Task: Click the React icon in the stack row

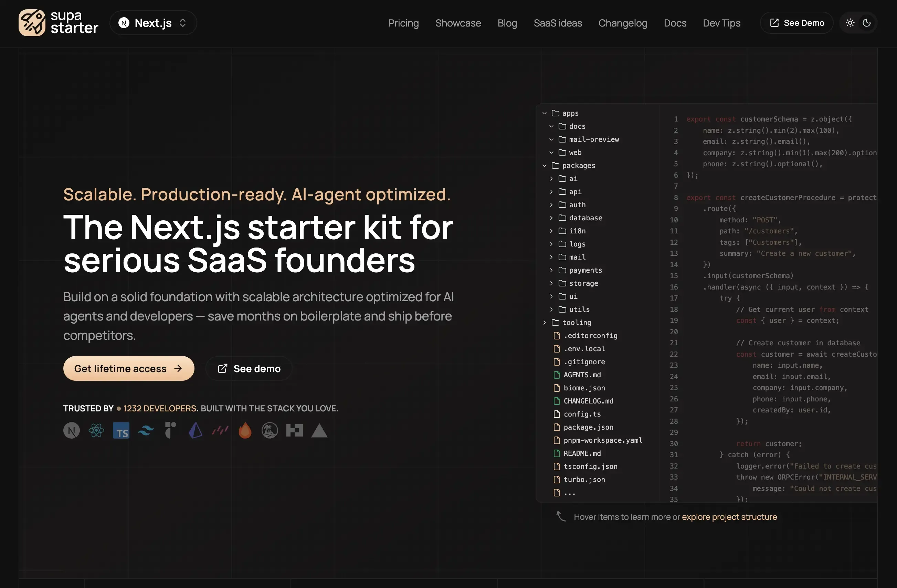Action: 96,430
